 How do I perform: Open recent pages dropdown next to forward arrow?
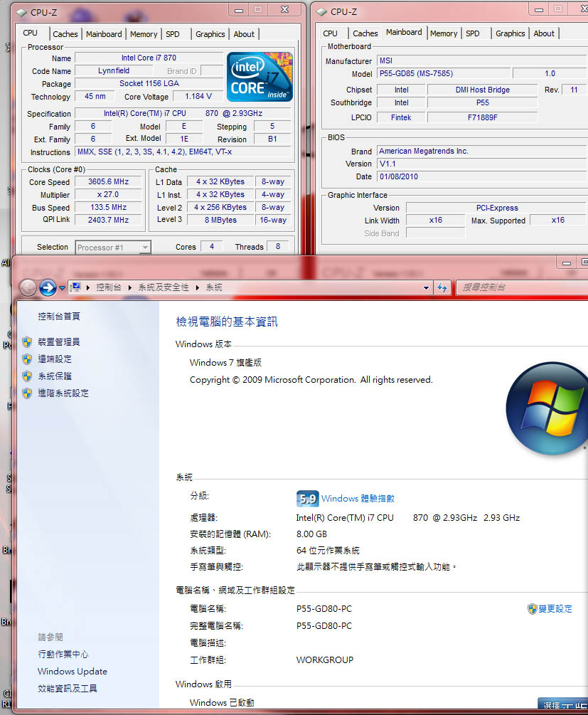click(x=62, y=287)
